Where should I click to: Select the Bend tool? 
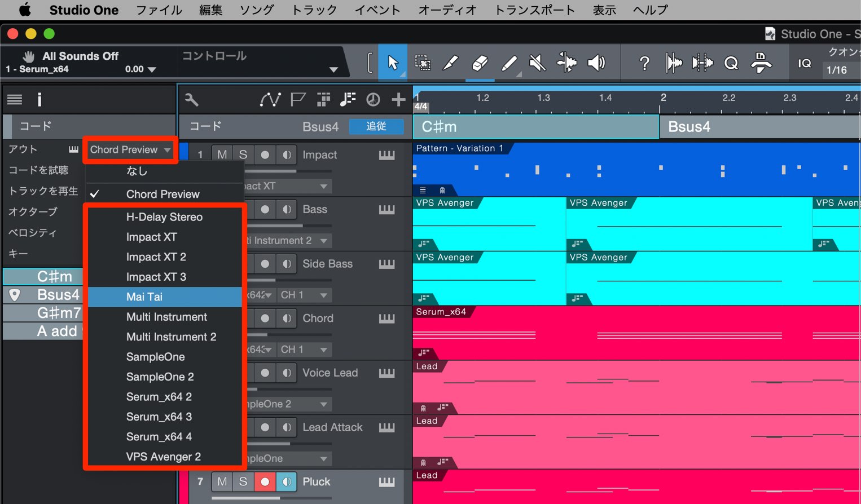click(x=567, y=63)
